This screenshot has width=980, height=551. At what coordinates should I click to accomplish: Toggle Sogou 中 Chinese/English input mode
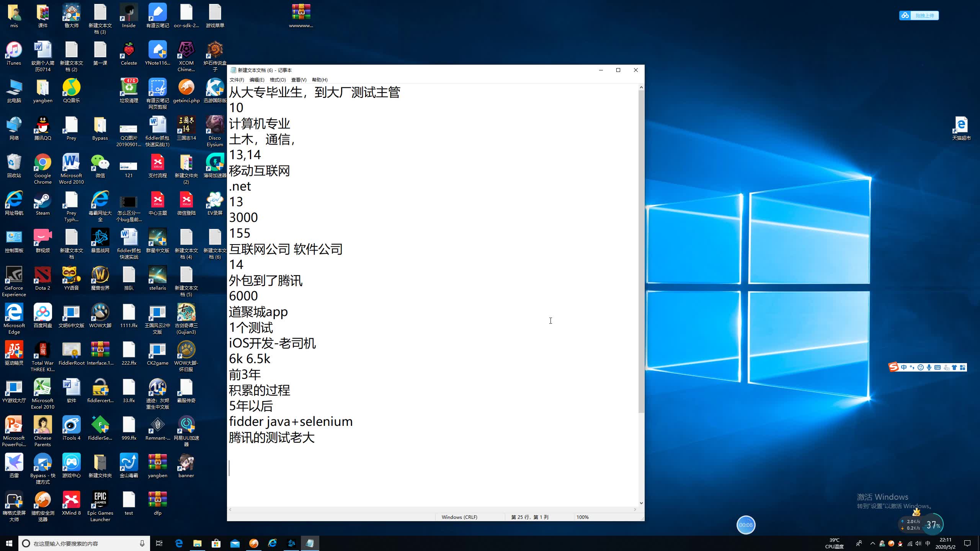click(x=904, y=367)
